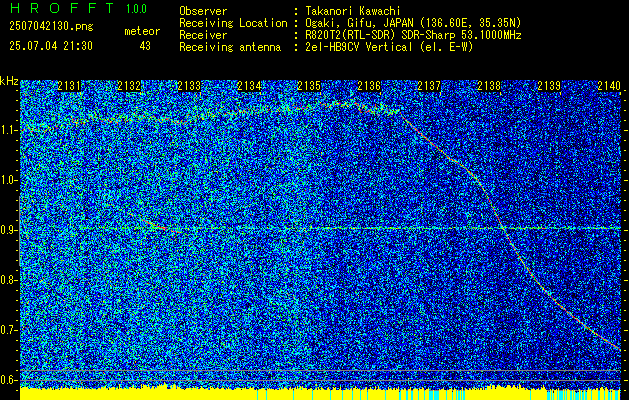Click the 0.8 frequency axis label
The height and width of the screenshot is (400, 629).
(x=9, y=280)
